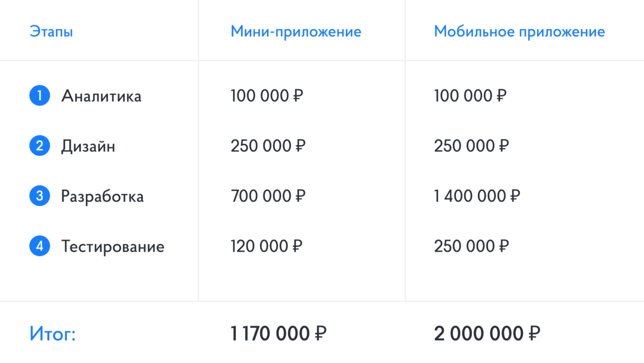Click mobile app design price 250 000 ₽
The height and width of the screenshot is (363, 644).
tap(471, 146)
